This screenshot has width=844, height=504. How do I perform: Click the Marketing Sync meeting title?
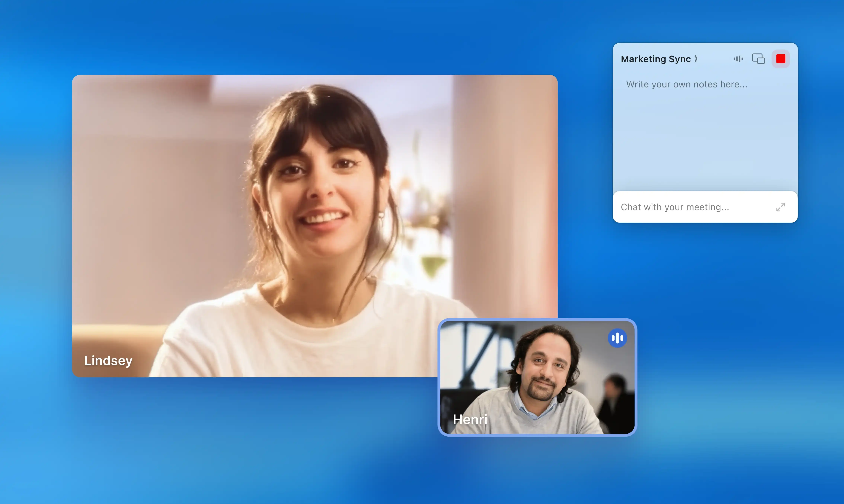656,59
